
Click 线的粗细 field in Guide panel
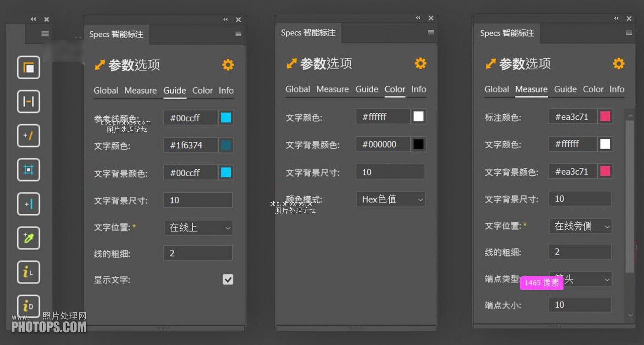click(198, 253)
